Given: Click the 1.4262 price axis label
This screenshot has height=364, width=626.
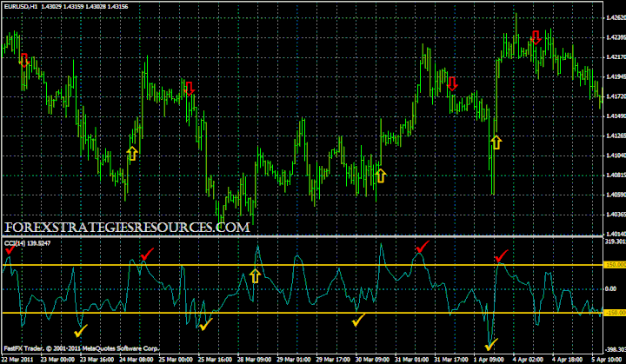Looking at the screenshot, I should click(616, 17).
